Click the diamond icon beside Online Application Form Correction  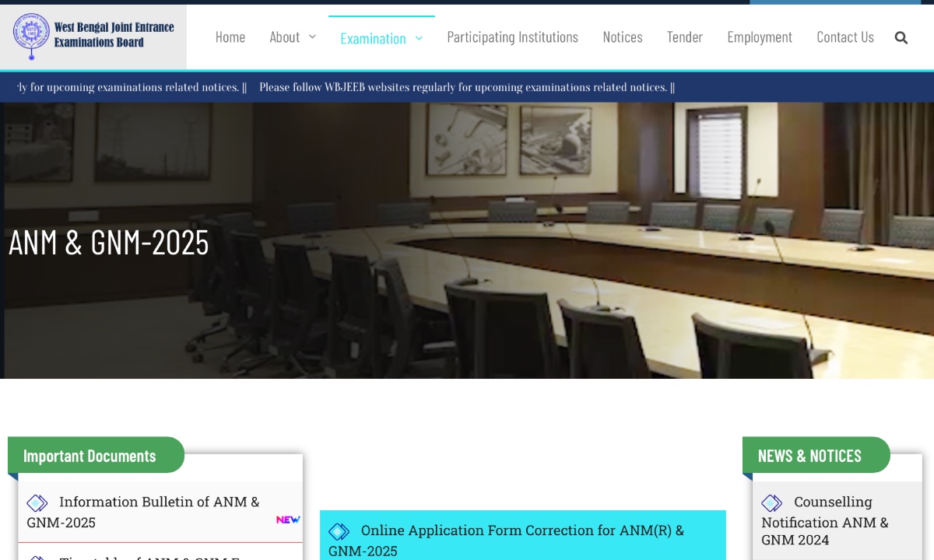click(339, 531)
